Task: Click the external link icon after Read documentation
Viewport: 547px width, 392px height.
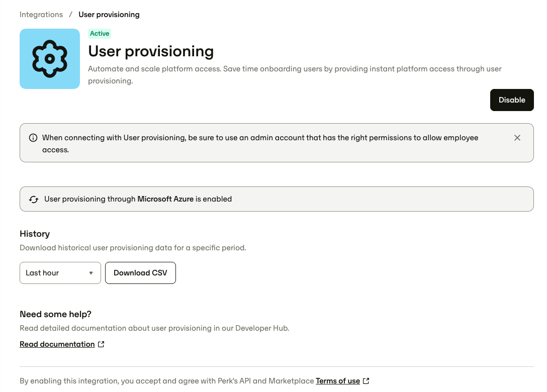Action: (x=101, y=344)
